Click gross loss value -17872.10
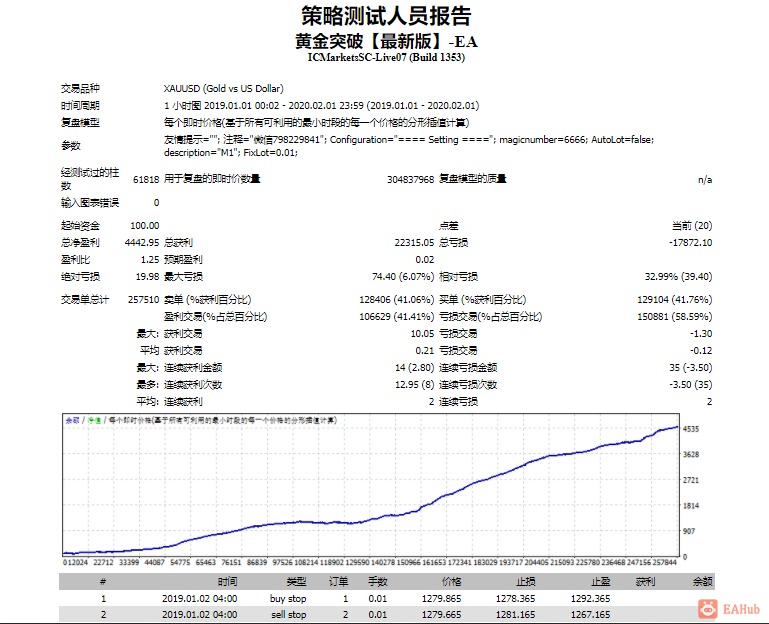 click(691, 243)
